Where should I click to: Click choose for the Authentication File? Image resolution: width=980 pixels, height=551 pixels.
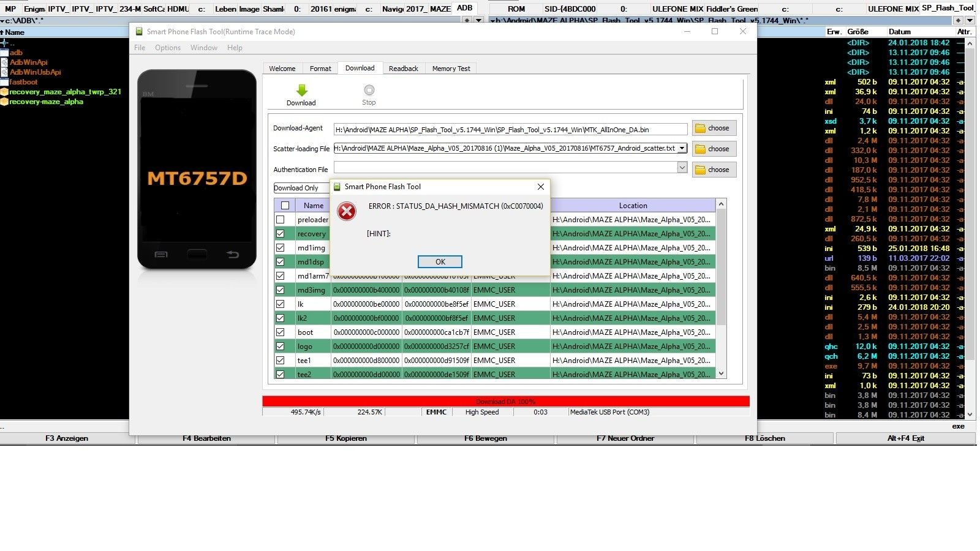(714, 170)
